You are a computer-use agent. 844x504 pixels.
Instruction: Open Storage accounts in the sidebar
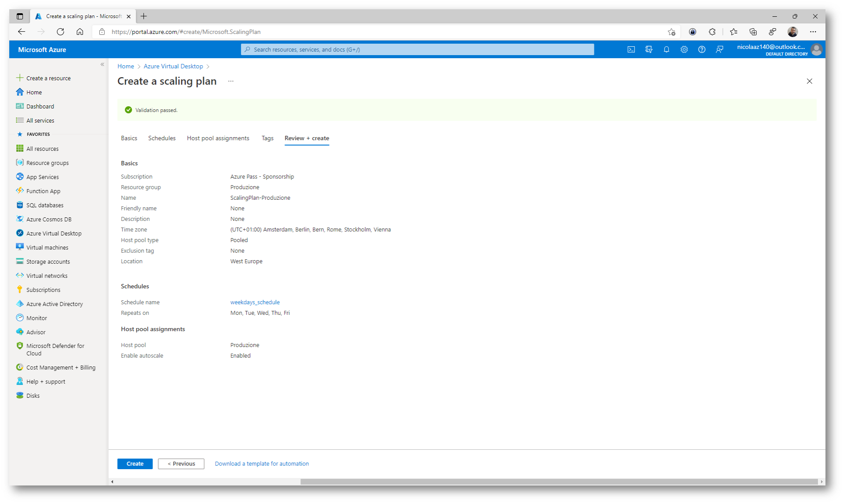(43, 261)
